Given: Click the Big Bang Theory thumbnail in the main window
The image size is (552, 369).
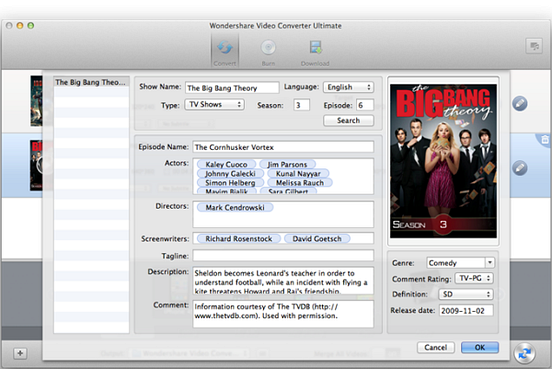Looking at the screenshot, I should coord(36,165).
